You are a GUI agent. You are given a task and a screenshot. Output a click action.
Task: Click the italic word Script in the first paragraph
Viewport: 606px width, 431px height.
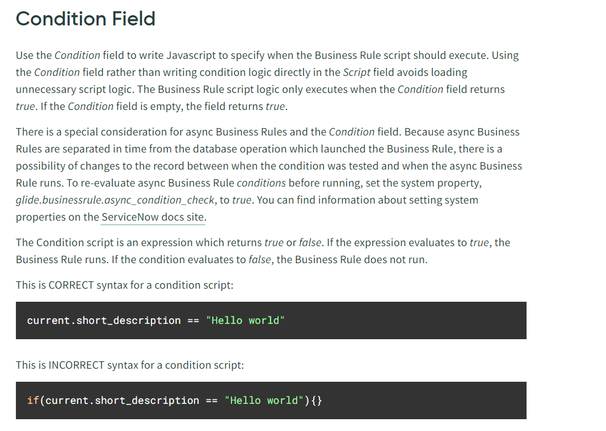(x=356, y=72)
